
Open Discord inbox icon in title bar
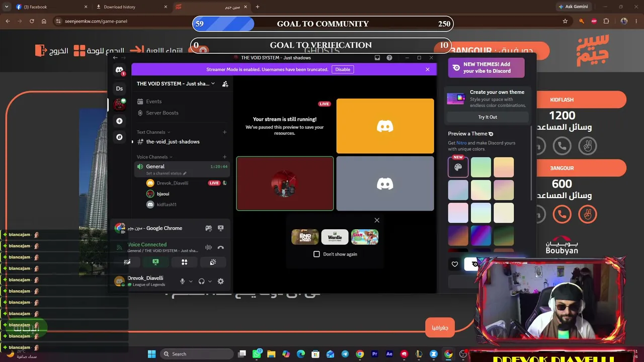[x=377, y=58]
